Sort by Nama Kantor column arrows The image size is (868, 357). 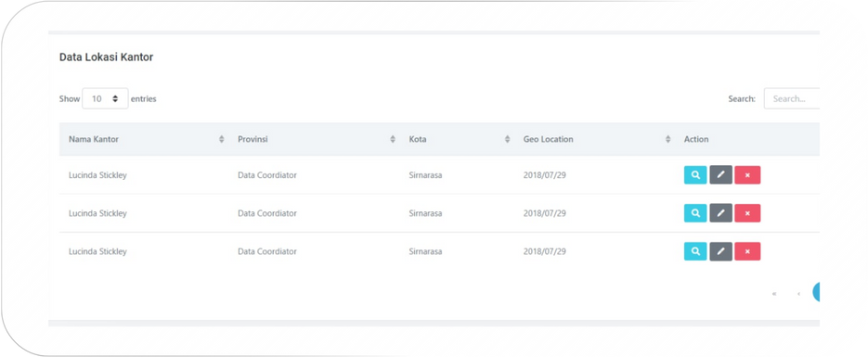point(222,139)
